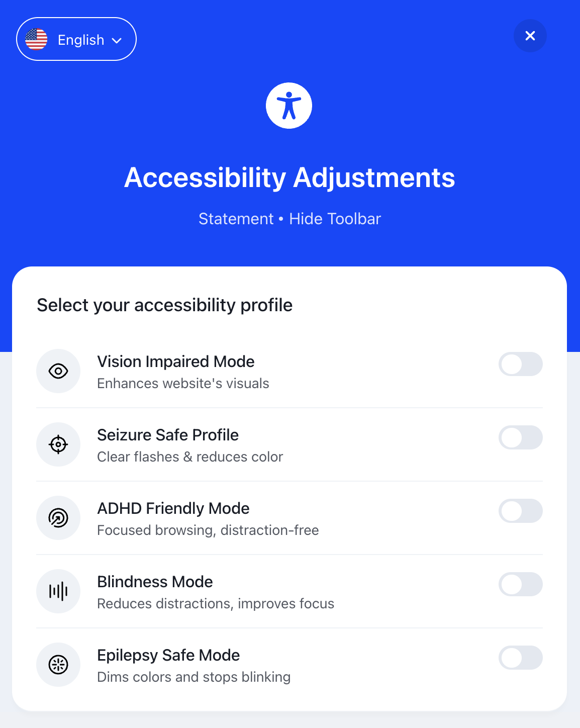Click the US flag icon
Screen dimensions: 580x728
[36, 39]
